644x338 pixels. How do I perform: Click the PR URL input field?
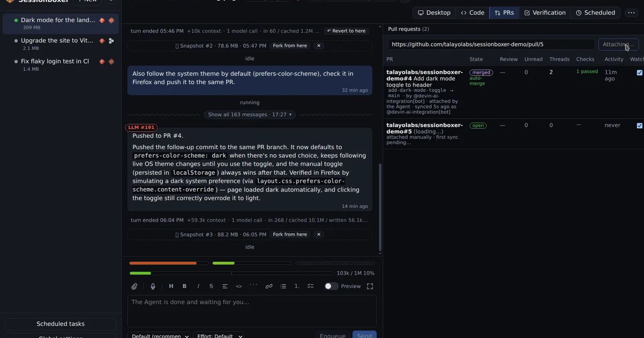coord(491,45)
